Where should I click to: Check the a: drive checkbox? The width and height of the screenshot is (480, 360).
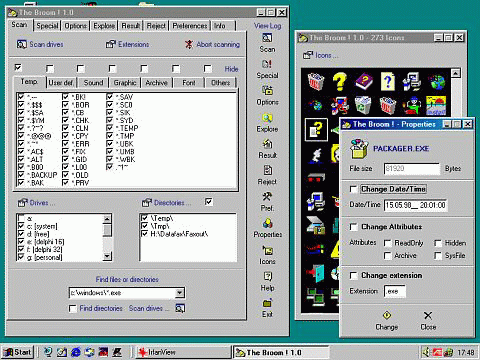[x=21, y=218]
